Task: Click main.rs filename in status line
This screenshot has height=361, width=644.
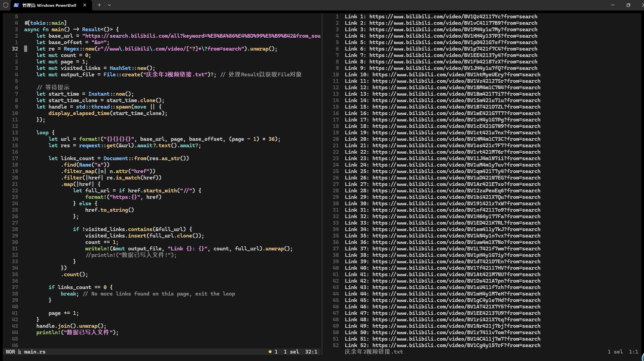Action: click(35, 352)
